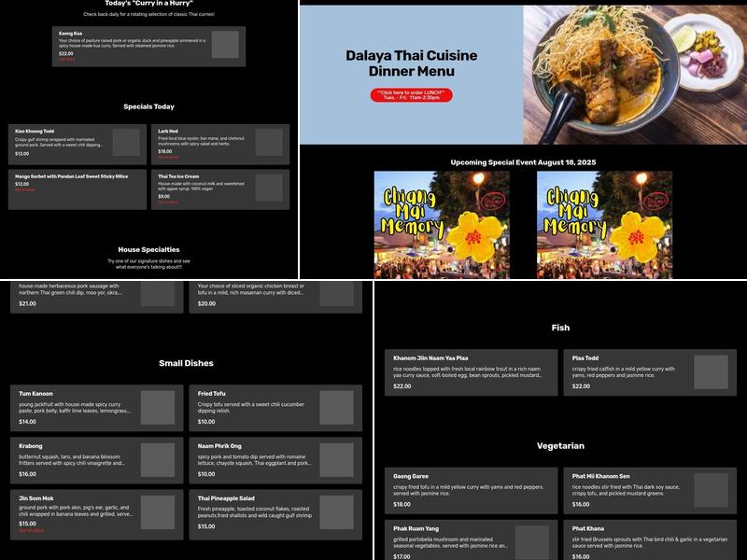
Task: Click the Upcoming Special Event August 18 heading
Action: [x=523, y=162]
